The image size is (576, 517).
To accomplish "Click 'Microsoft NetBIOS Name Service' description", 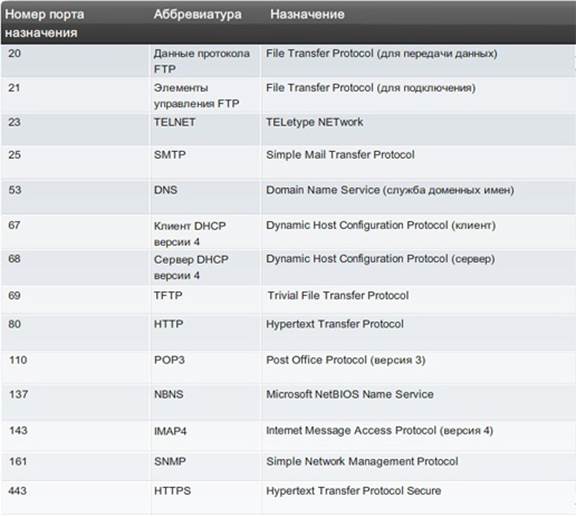I will (350, 394).
